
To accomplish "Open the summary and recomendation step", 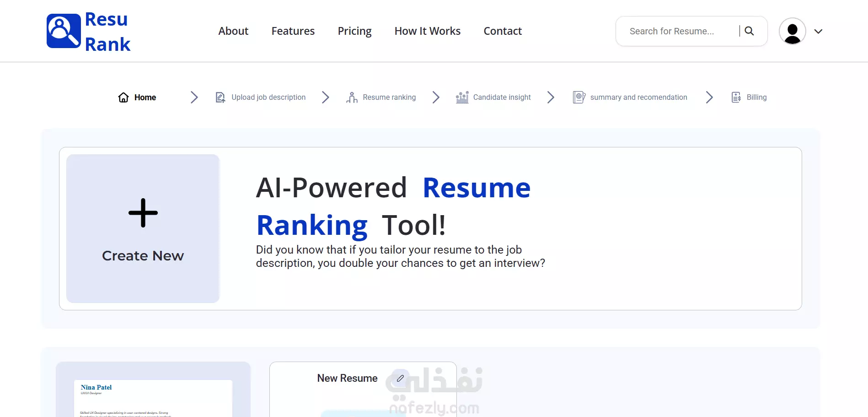I will (638, 97).
